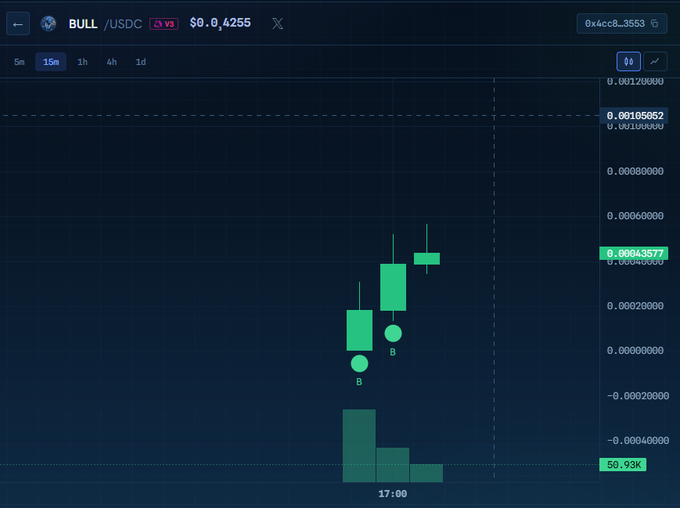This screenshot has width=680, height=508.
Task: Switch to the 4h timeframe
Action: click(111, 62)
